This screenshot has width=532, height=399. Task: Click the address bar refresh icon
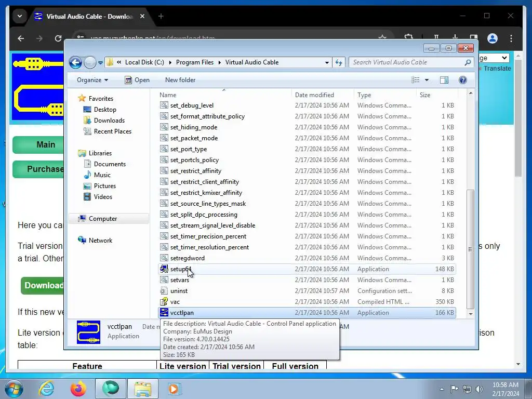(339, 62)
